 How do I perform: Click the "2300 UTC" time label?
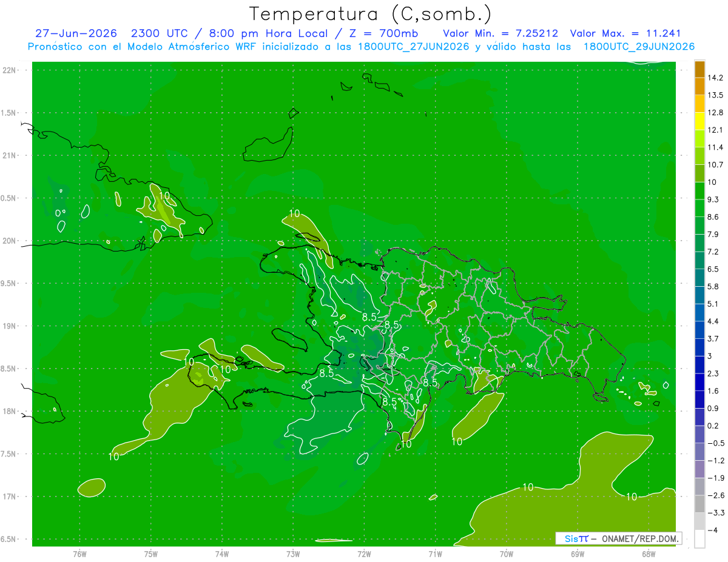click(160, 33)
